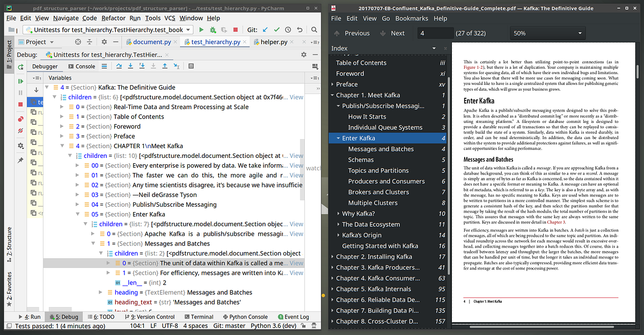Screen dimensions: 644x335
Task: Stop the running process with red square
Action: (x=236, y=30)
